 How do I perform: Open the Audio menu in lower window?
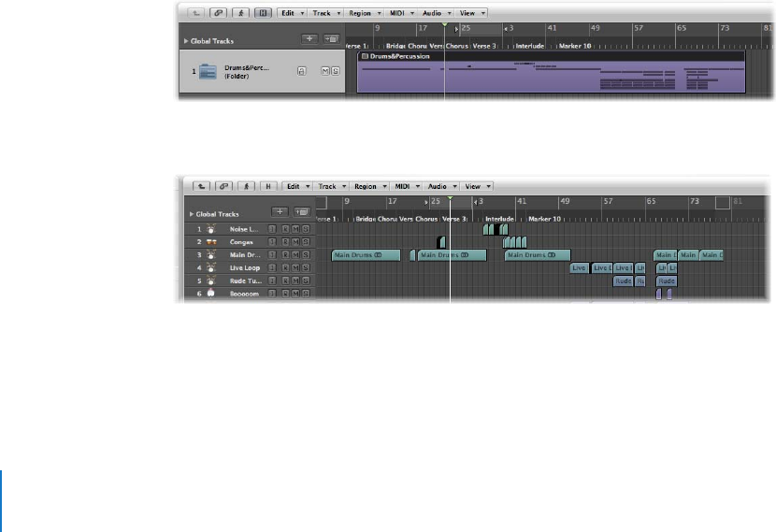pyautogui.click(x=442, y=186)
